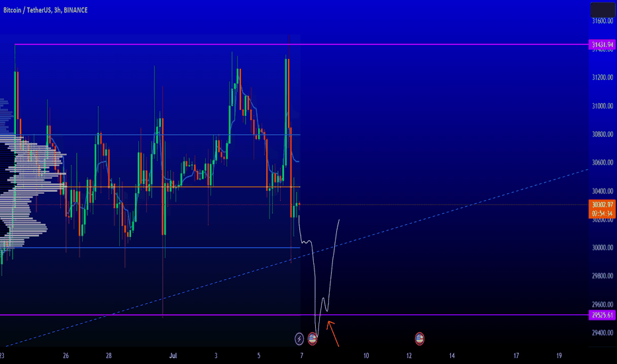The width and height of the screenshot is (617, 364).
Task: Click the 31200.00 price axis label
Action: tap(602, 77)
